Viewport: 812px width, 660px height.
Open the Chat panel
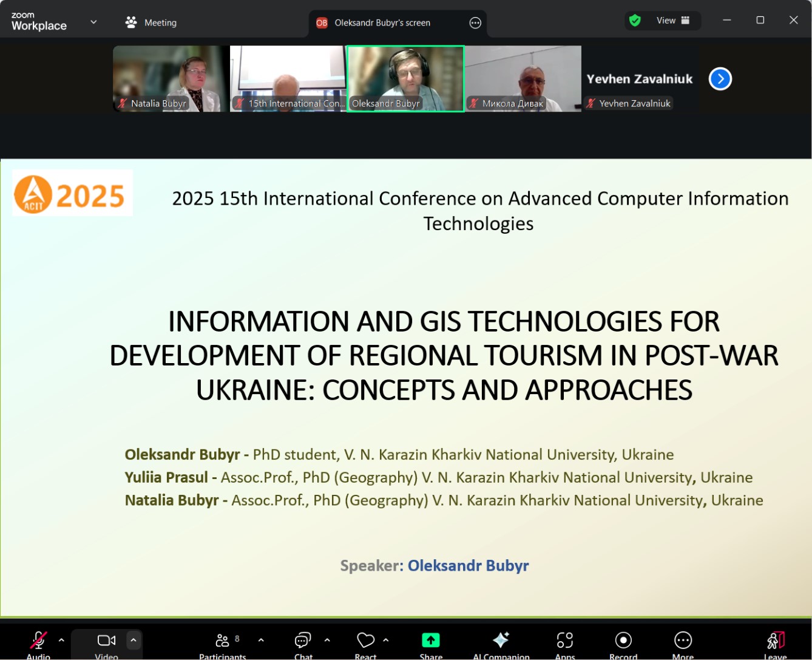coord(303,643)
